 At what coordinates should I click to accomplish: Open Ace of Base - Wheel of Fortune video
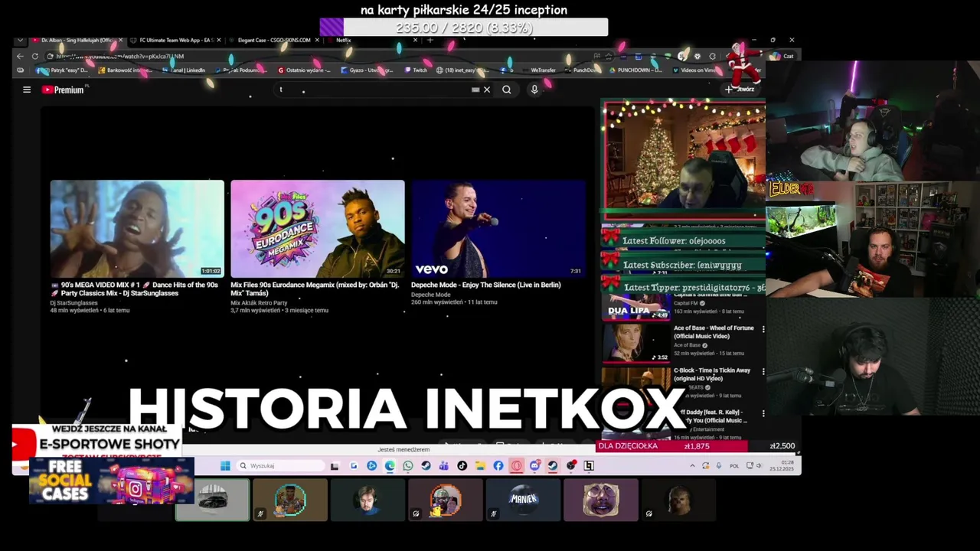[714, 332]
